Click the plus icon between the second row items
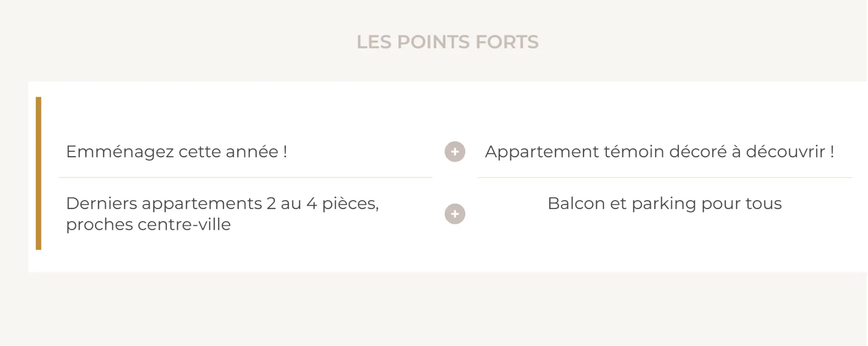Image resolution: width=868 pixels, height=346 pixels. tap(454, 214)
